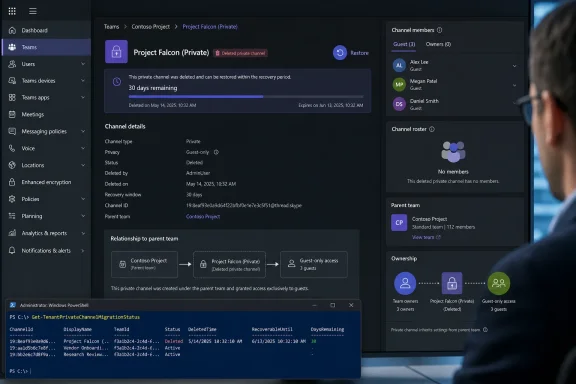Click Daniel Smith guest entry
576x384 pixels.
pos(455,104)
